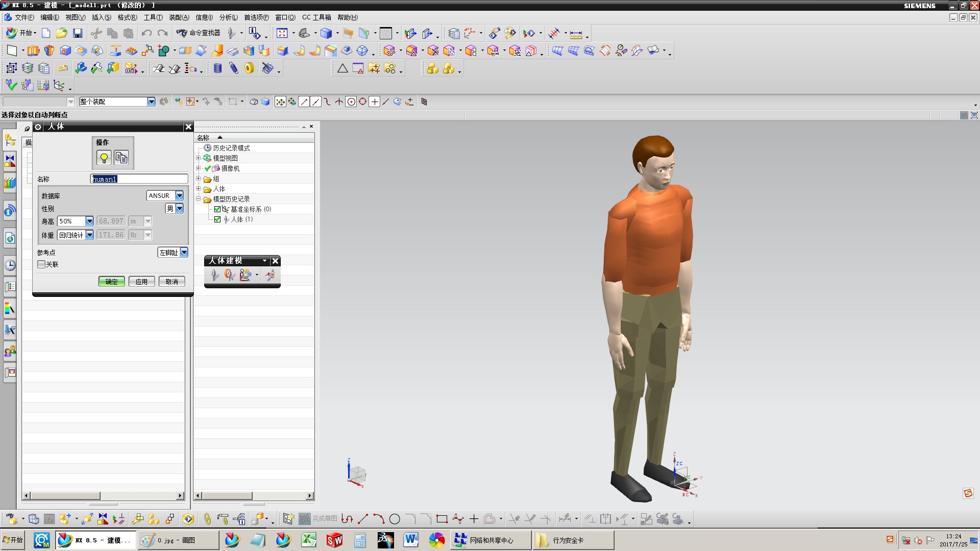The image size is (980, 551).
Task: Click the Create Human lightbulb operation icon
Action: coord(104,158)
